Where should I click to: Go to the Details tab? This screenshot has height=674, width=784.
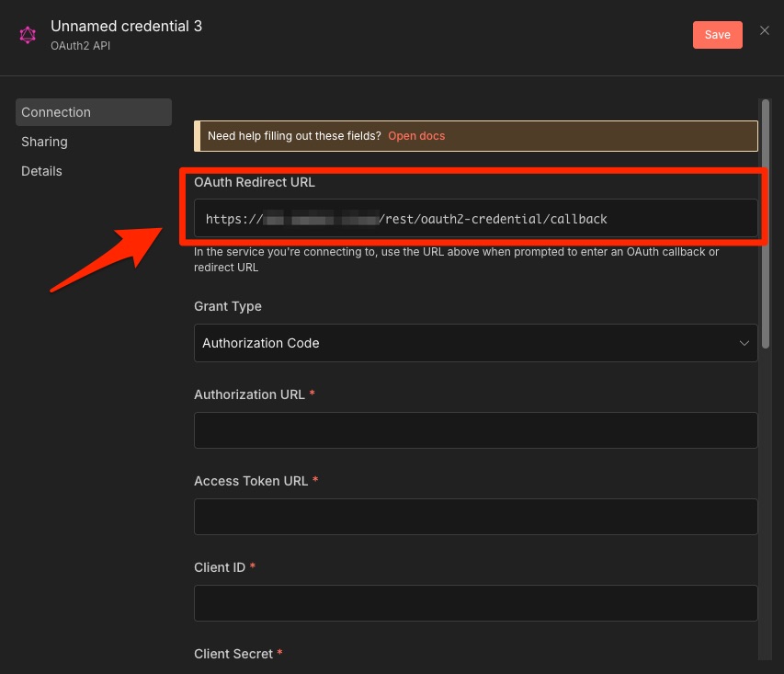pos(41,171)
